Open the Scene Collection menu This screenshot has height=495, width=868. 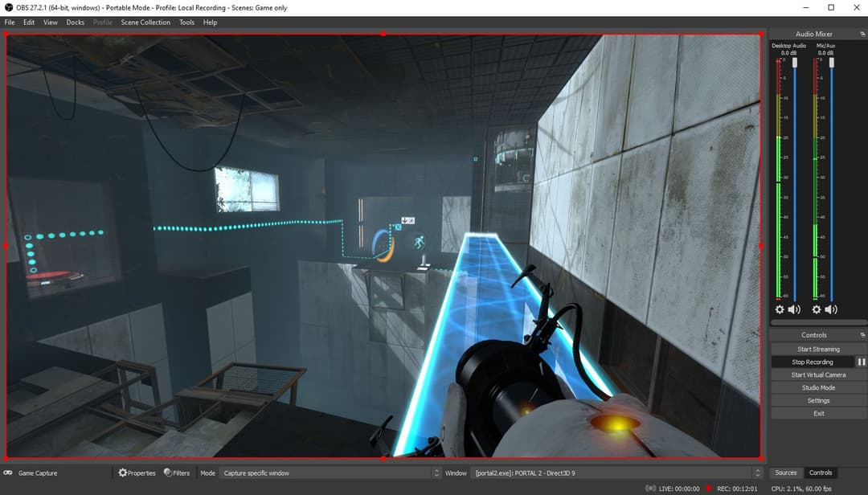click(x=145, y=22)
